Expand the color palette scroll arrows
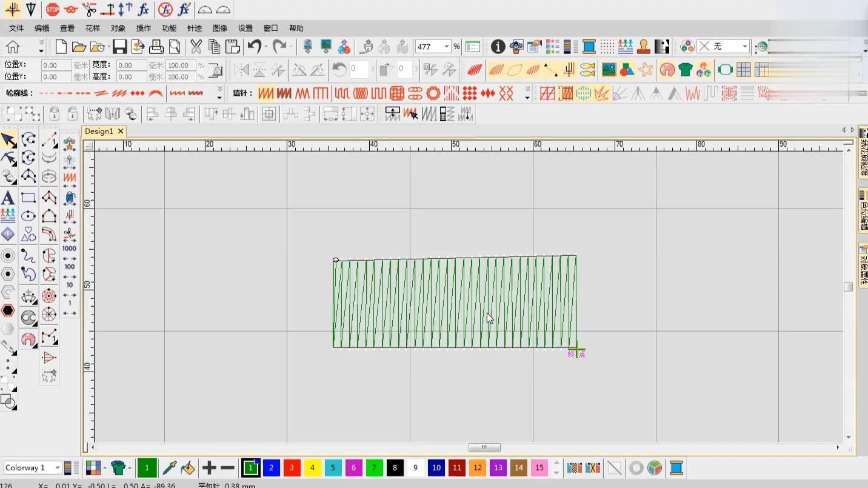Screen dimensions: 868x488 (556, 468)
